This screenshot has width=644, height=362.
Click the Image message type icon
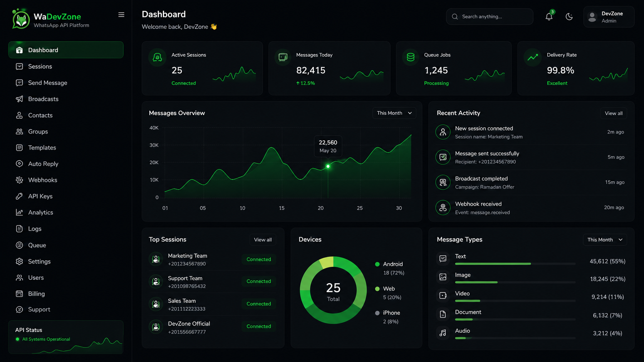[x=443, y=277]
